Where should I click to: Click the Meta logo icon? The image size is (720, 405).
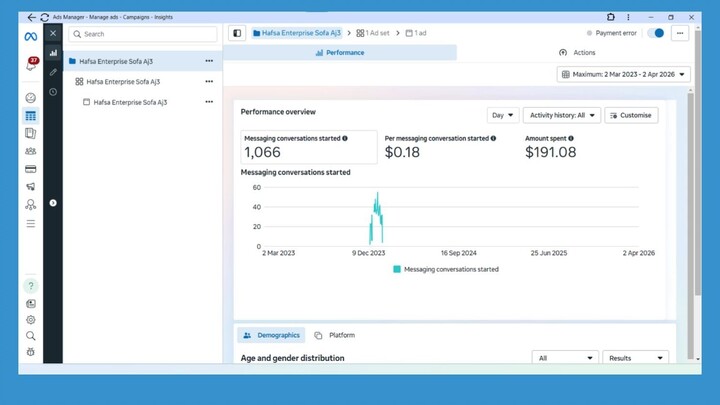point(31,34)
